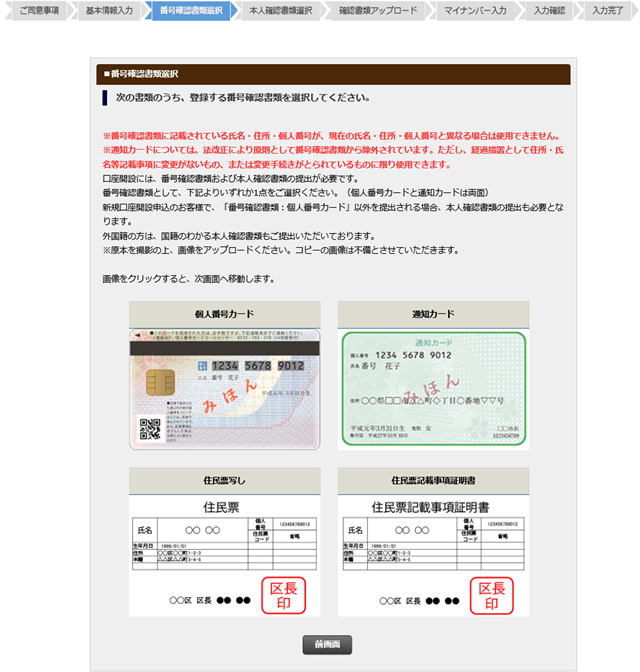The width and height of the screenshot is (640, 672).
Task: Go to the ご同意事項 step
Action: [x=36, y=11]
